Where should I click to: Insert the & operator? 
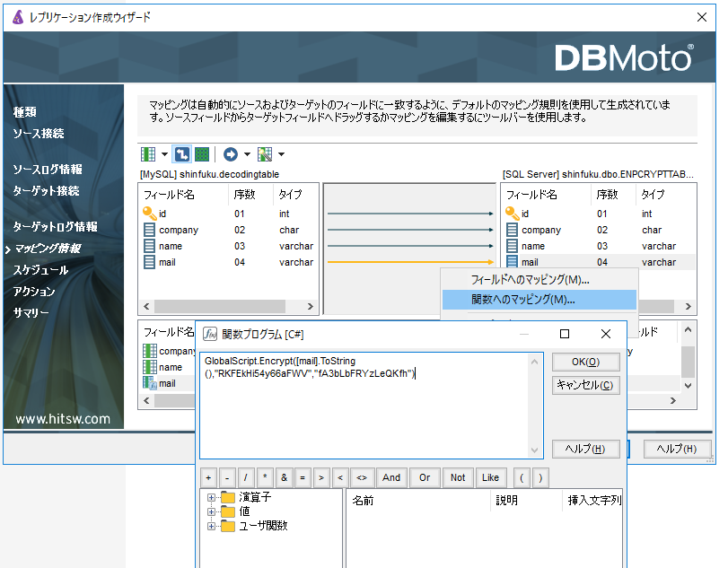[x=284, y=477]
